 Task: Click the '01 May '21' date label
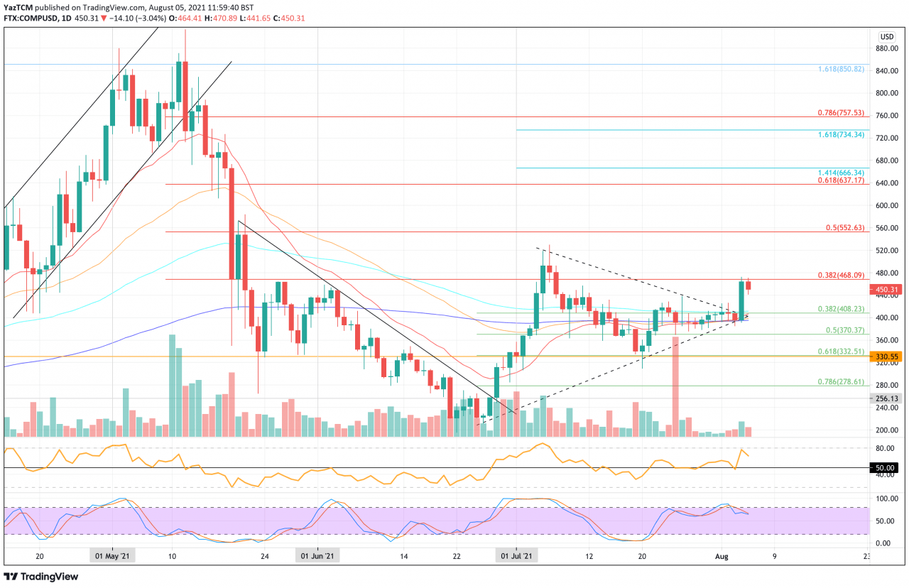(112, 557)
